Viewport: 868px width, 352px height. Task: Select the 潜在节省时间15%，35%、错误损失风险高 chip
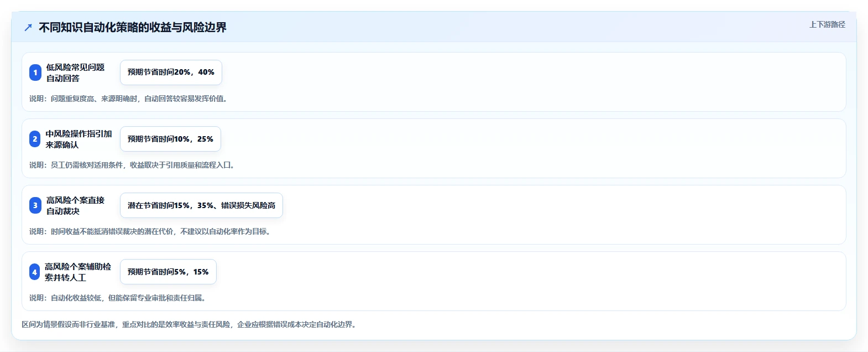(x=201, y=205)
